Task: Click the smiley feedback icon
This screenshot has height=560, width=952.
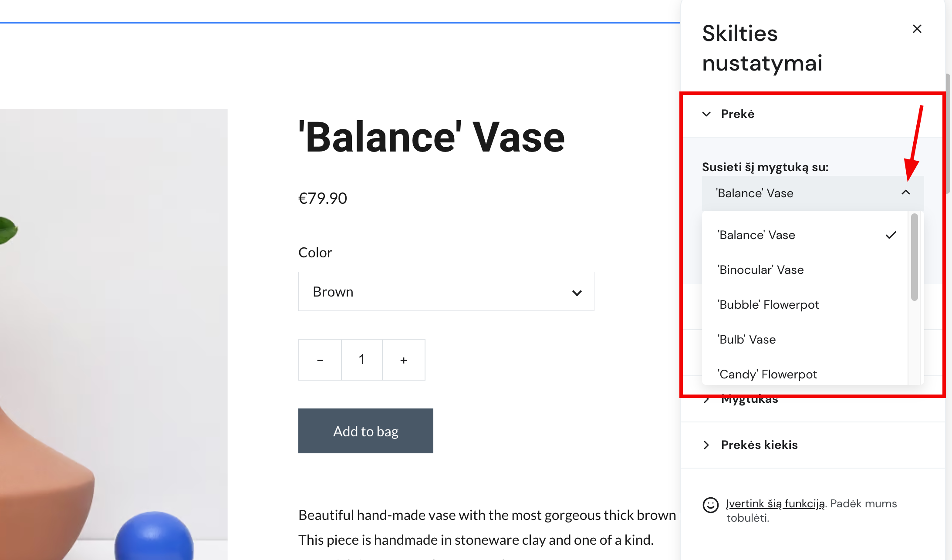Action: 710,505
